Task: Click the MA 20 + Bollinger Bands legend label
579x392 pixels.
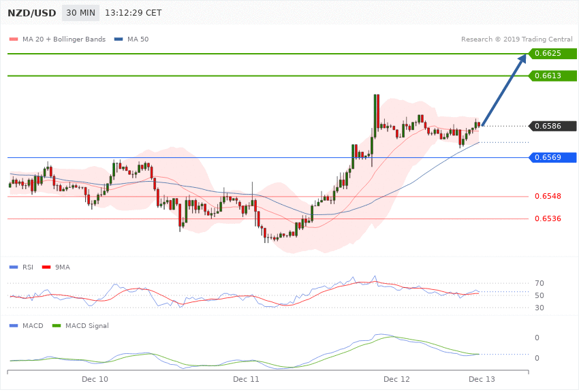Action: (64, 39)
